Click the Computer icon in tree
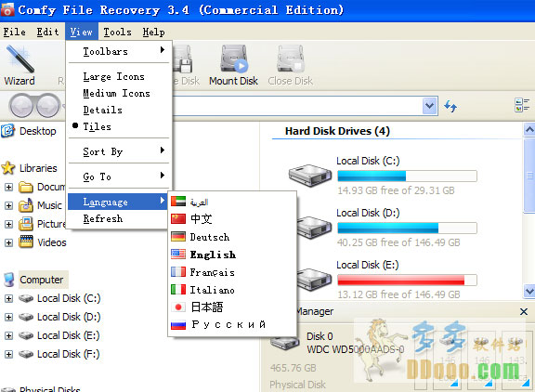535x392 pixels. pos(9,280)
